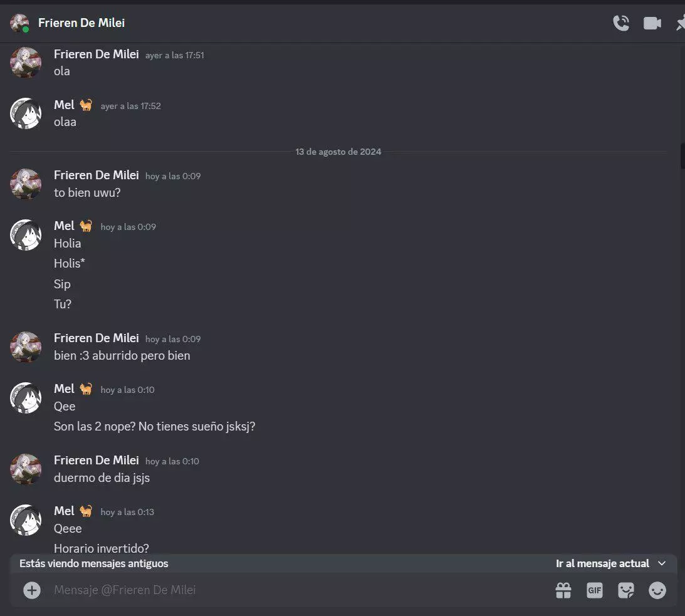Open the emoji picker
Image resolution: width=685 pixels, height=616 pixels.
coord(657,590)
